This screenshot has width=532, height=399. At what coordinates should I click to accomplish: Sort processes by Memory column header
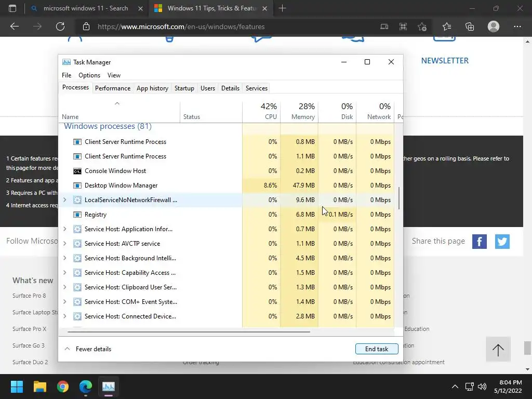pos(299,112)
